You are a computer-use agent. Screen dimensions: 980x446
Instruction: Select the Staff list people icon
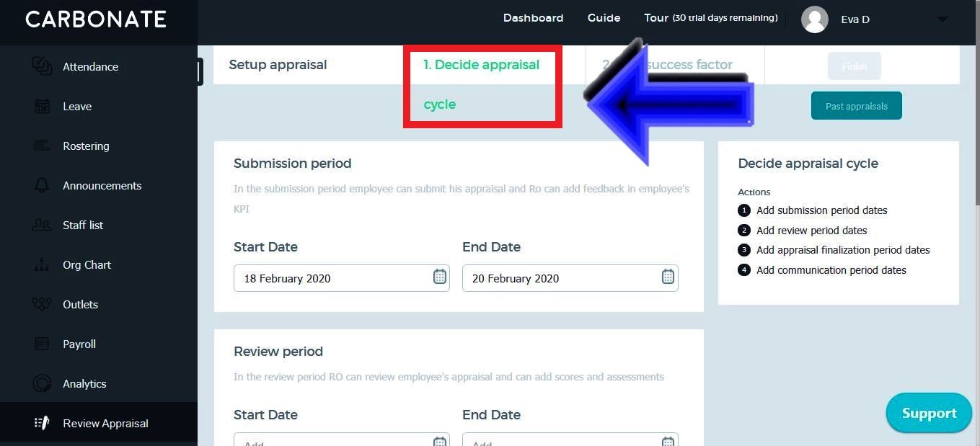click(43, 225)
